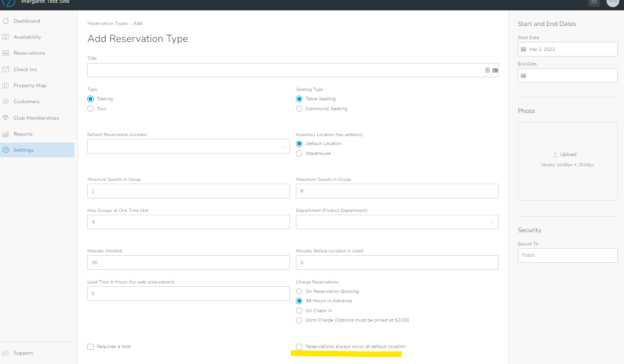Click the Title input field
The height and width of the screenshot is (364, 624).
(283, 70)
